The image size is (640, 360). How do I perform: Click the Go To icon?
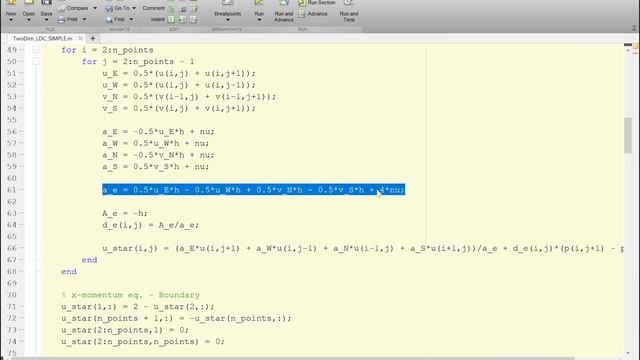(109, 8)
